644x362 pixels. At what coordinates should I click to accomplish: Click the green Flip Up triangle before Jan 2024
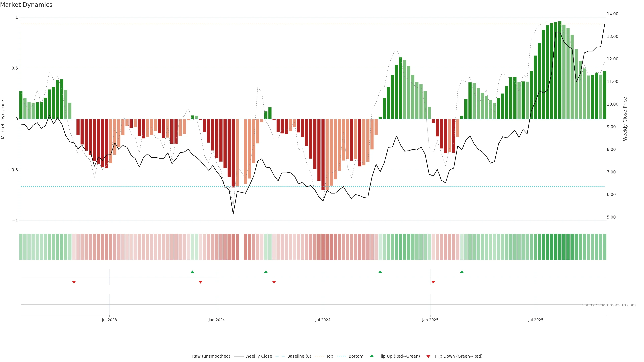click(192, 272)
